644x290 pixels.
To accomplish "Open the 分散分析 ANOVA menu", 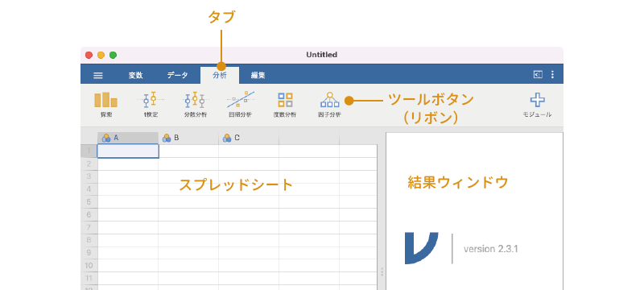I will pyautogui.click(x=196, y=105).
